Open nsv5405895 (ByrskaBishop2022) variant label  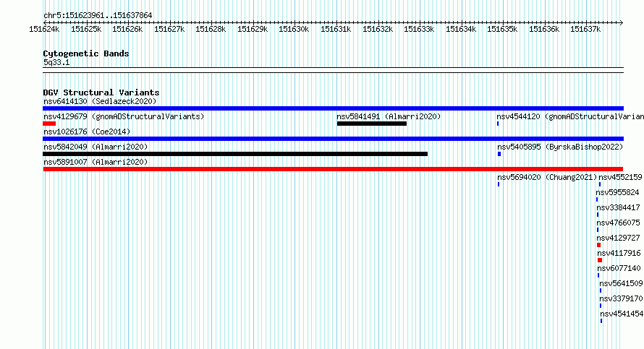pyautogui.click(x=560, y=147)
